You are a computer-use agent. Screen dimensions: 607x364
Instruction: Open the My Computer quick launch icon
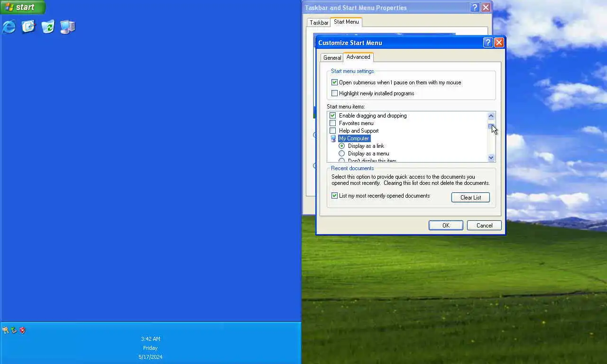pyautogui.click(x=67, y=27)
